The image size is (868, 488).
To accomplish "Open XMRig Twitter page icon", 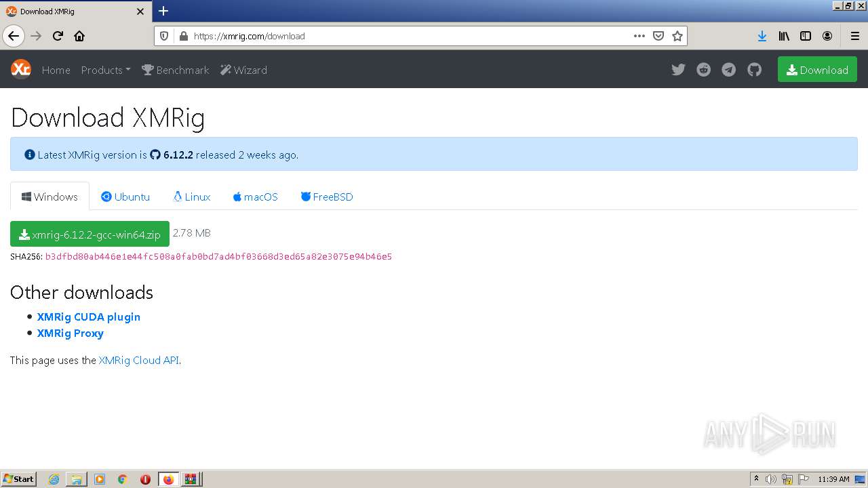I will click(x=678, y=70).
